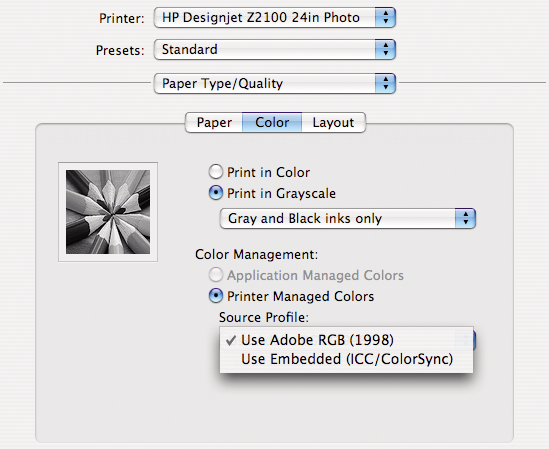Click the Paper Type/Quality arrow stepper

pyautogui.click(x=385, y=83)
